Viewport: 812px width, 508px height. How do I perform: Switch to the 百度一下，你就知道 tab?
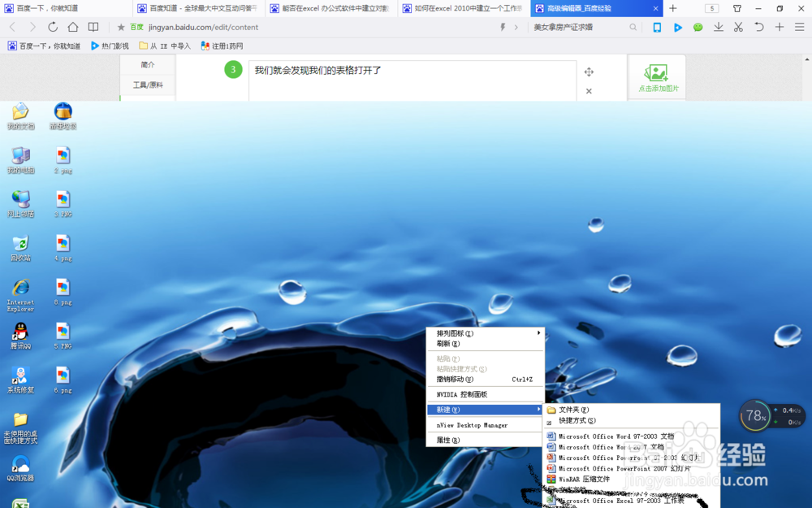coord(66,8)
